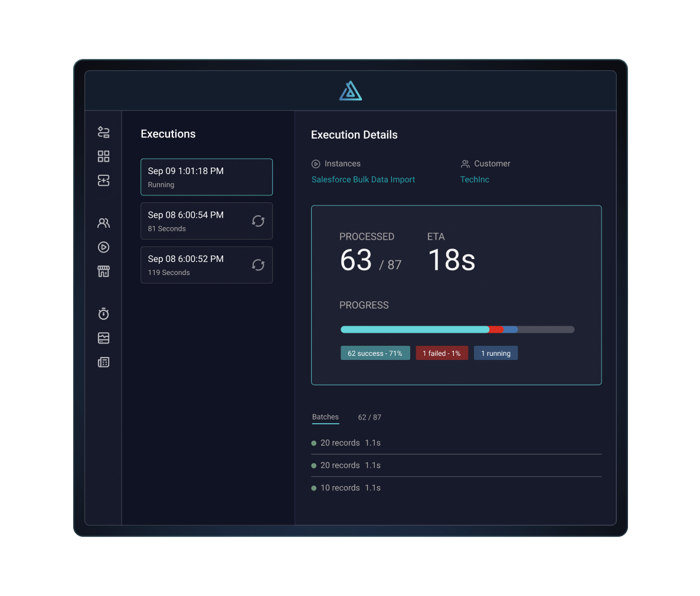Click the add component icon in the sidebar
The width and height of the screenshot is (700, 596).
click(x=103, y=181)
